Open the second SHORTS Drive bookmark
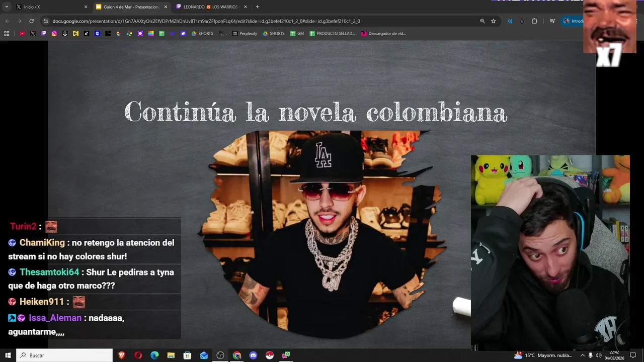644x362 pixels. (x=274, y=34)
